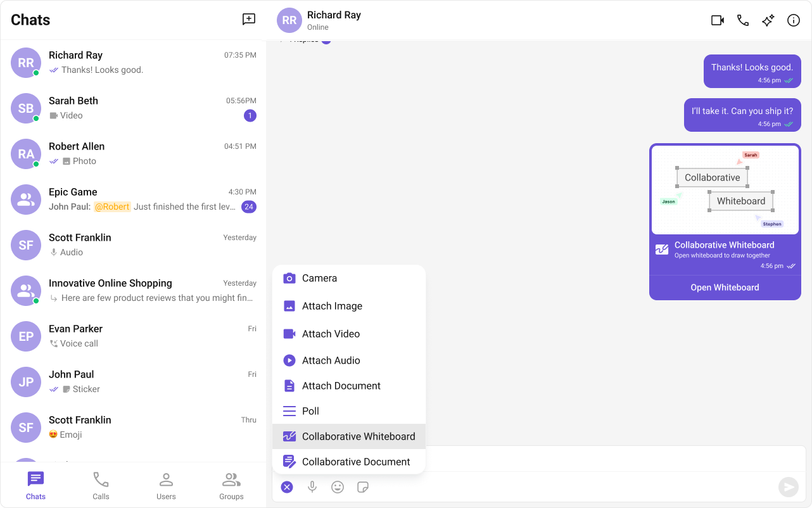Start a video call with Richard Ray
Viewport: 812px width, 508px height.
click(717, 20)
